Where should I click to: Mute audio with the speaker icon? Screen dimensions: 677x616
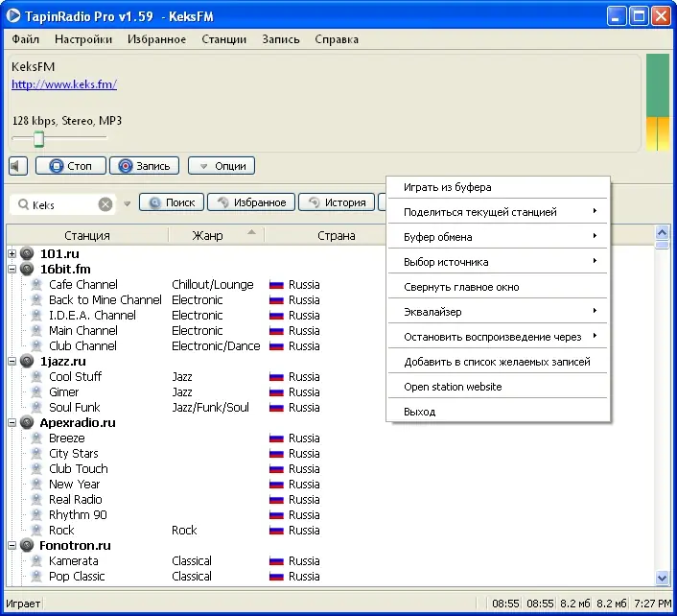point(18,166)
